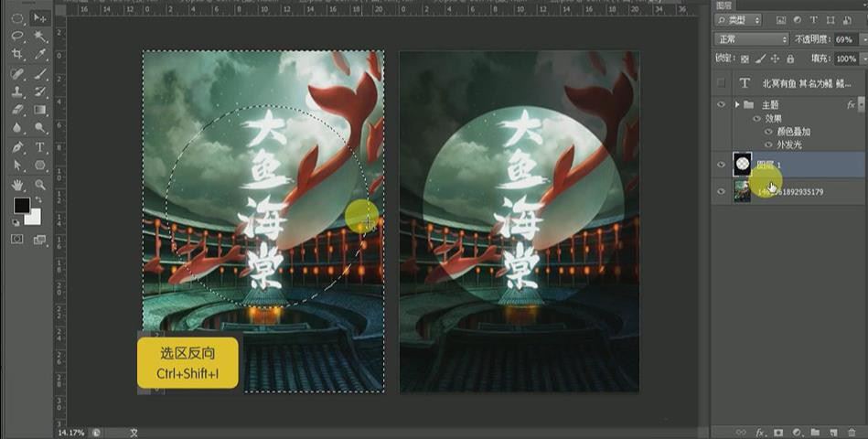The width and height of the screenshot is (868, 439).
Task: Swap foreground and background colors
Action: coord(38,199)
